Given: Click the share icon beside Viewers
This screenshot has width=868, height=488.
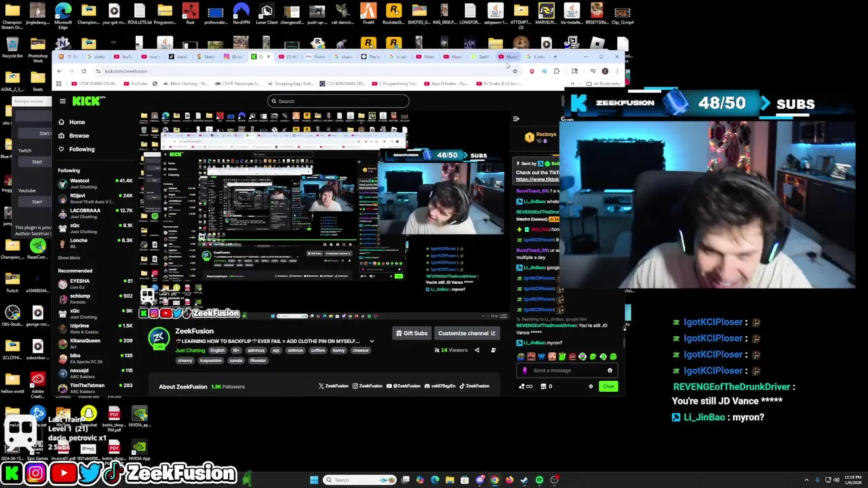Looking at the screenshot, I should 477,350.
